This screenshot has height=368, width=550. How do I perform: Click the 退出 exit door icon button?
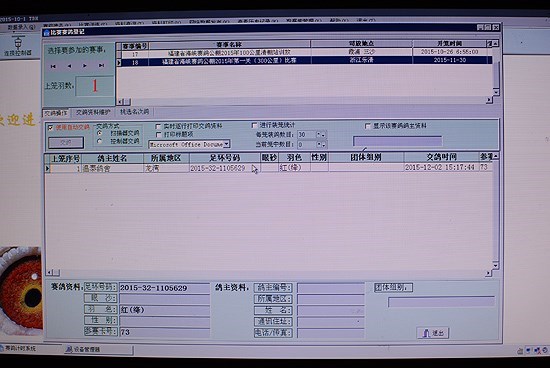tap(433, 333)
